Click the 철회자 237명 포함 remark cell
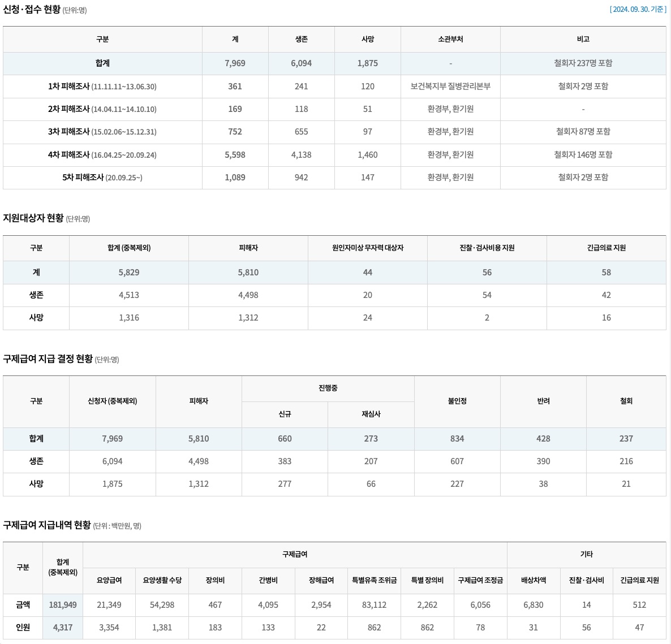 583,63
